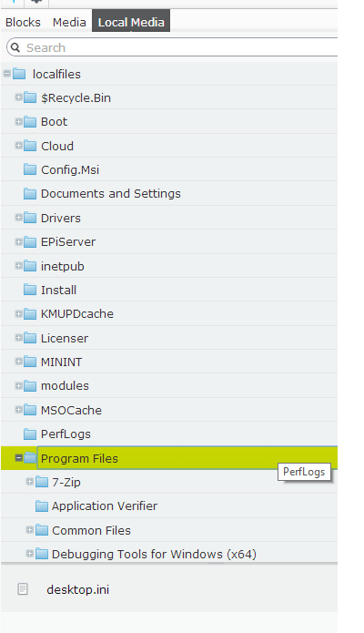
Task: Click the magnifier icon in search box
Action: 15,47
